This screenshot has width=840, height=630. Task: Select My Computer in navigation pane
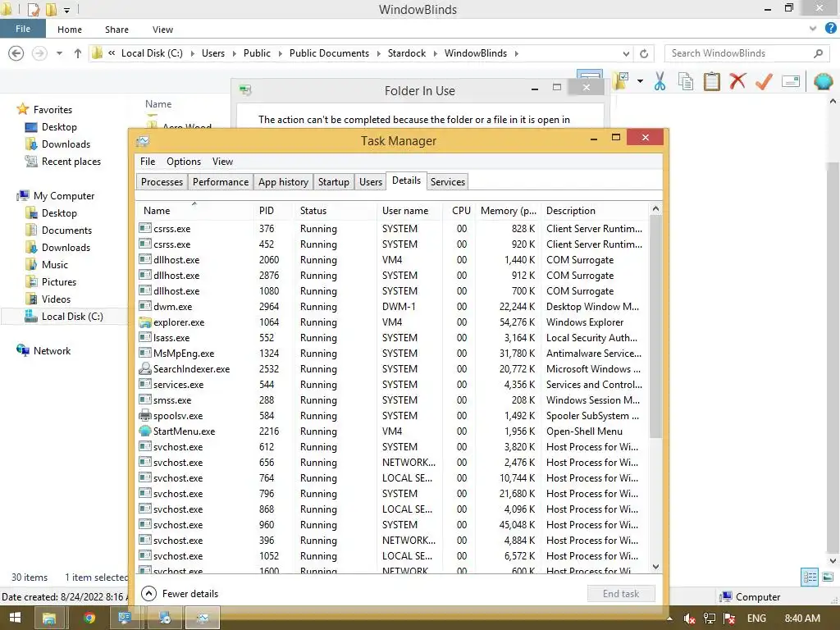[x=64, y=195]
